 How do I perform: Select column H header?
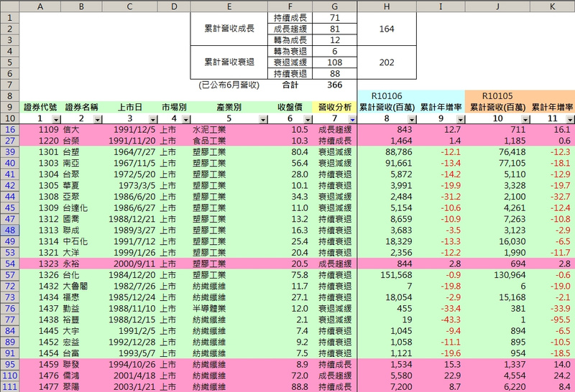tap(387, 6)
